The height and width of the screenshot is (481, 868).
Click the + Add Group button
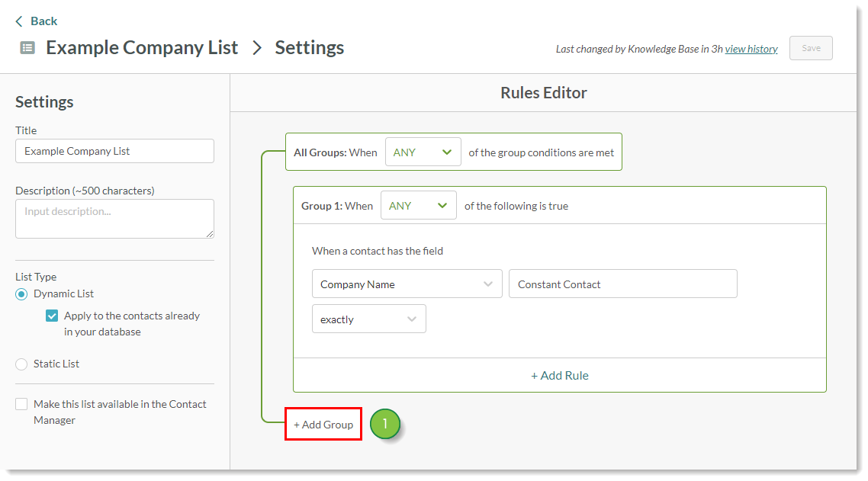click(323, 425)
